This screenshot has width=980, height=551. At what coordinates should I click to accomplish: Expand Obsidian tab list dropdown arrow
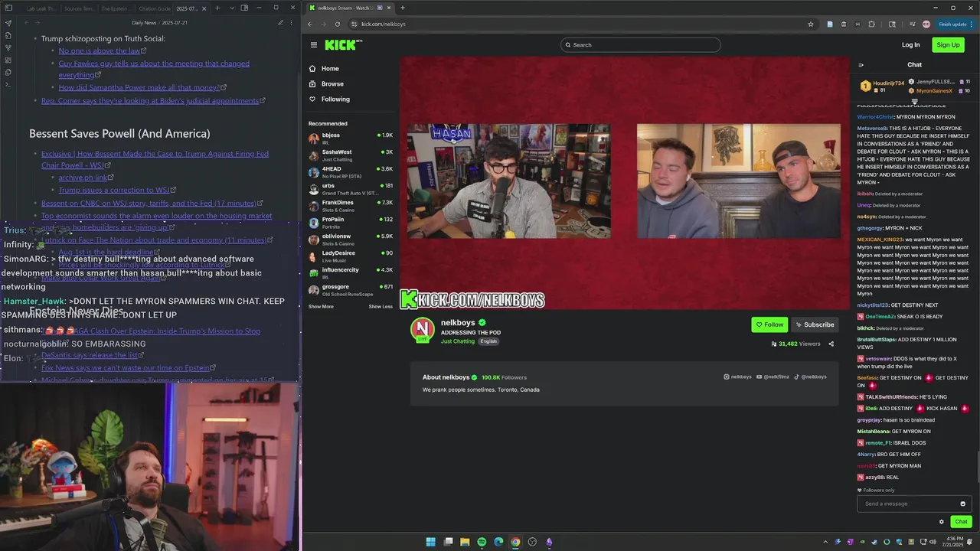point(232,8)
